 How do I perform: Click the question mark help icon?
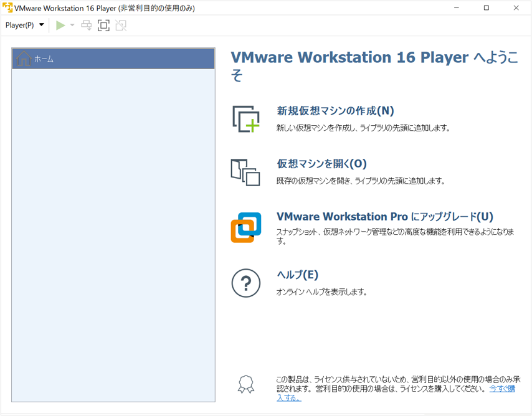[246, 283]
